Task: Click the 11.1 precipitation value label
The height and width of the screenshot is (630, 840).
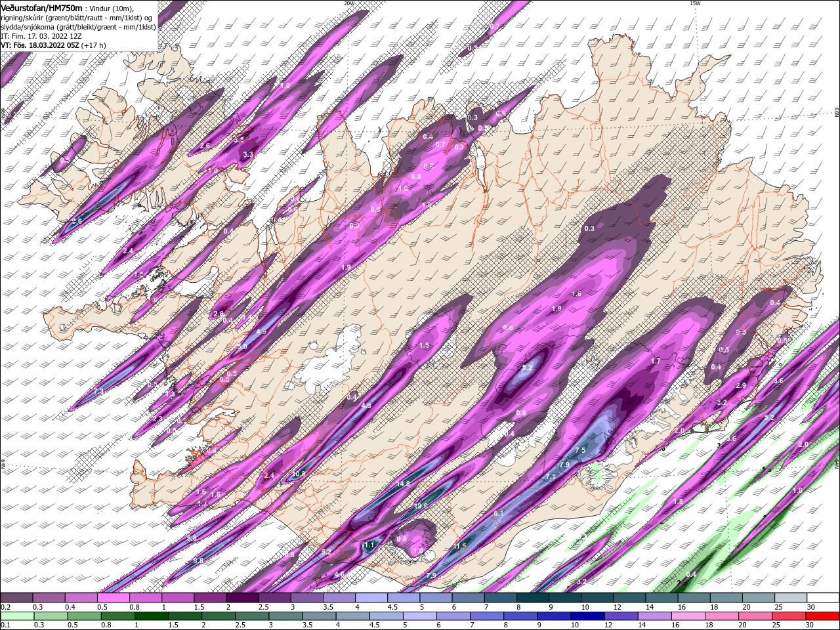Action: (367, 545)
